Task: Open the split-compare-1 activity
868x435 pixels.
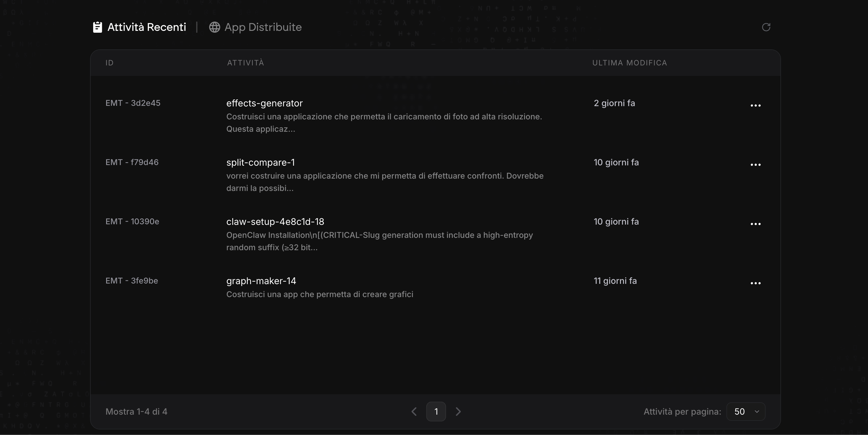Action: tap(260, 162)
